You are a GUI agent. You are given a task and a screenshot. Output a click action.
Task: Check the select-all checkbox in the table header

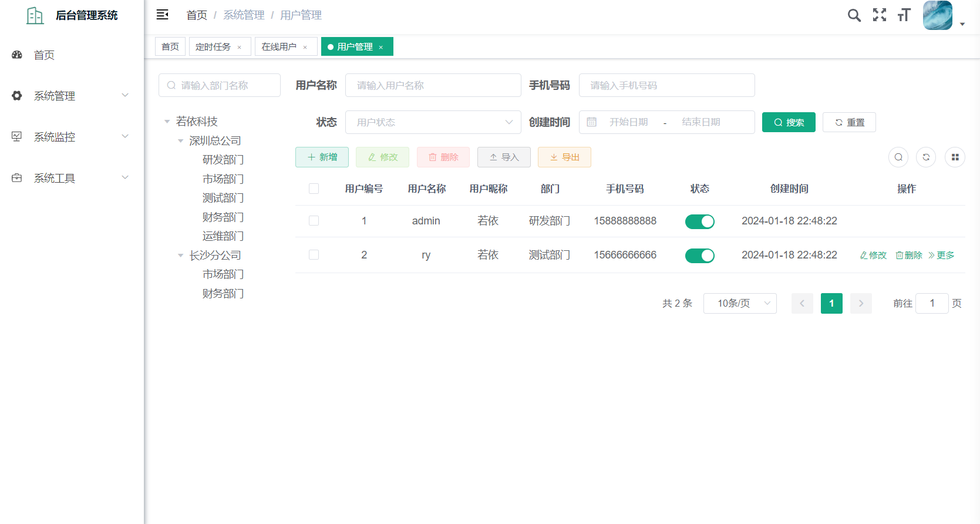[314, 189]
